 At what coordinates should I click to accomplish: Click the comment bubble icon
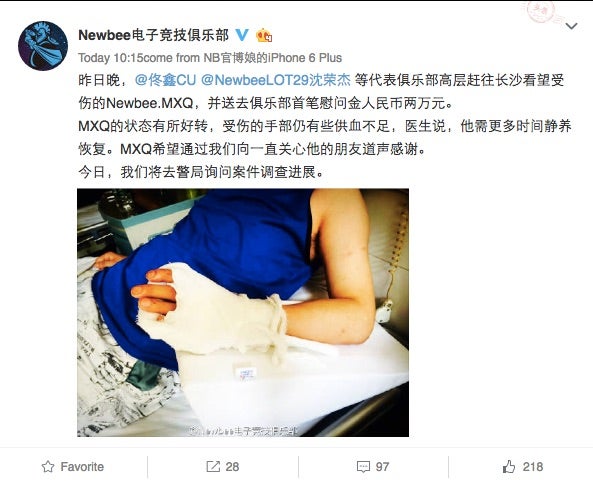pyautogui.click(x=363, y=467)
